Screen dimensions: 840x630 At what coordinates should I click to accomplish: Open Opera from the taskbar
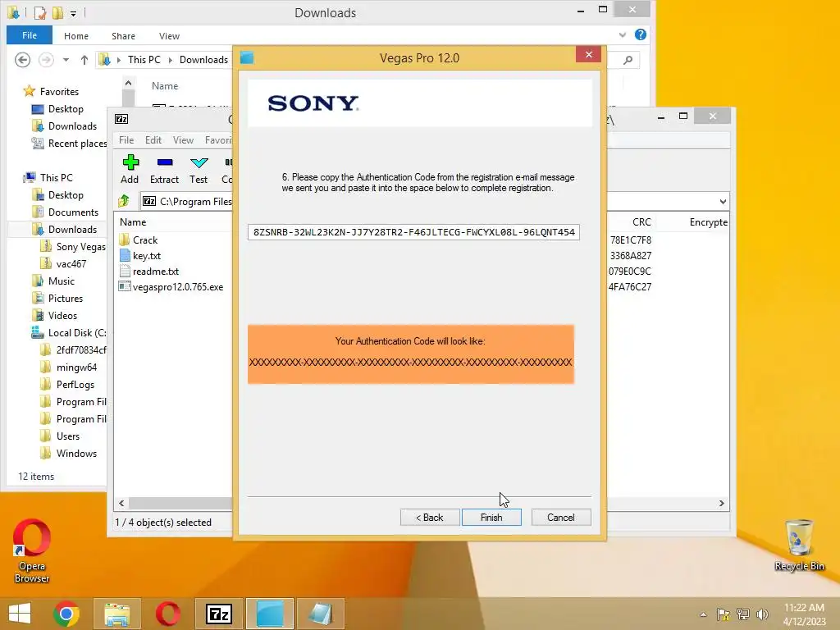167,614
